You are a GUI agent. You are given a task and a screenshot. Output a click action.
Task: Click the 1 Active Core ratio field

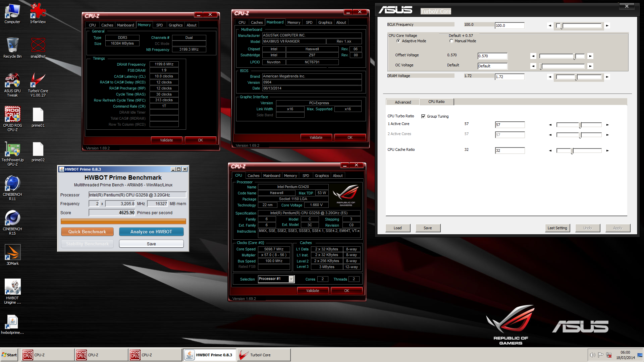click(x=510, y=125)
